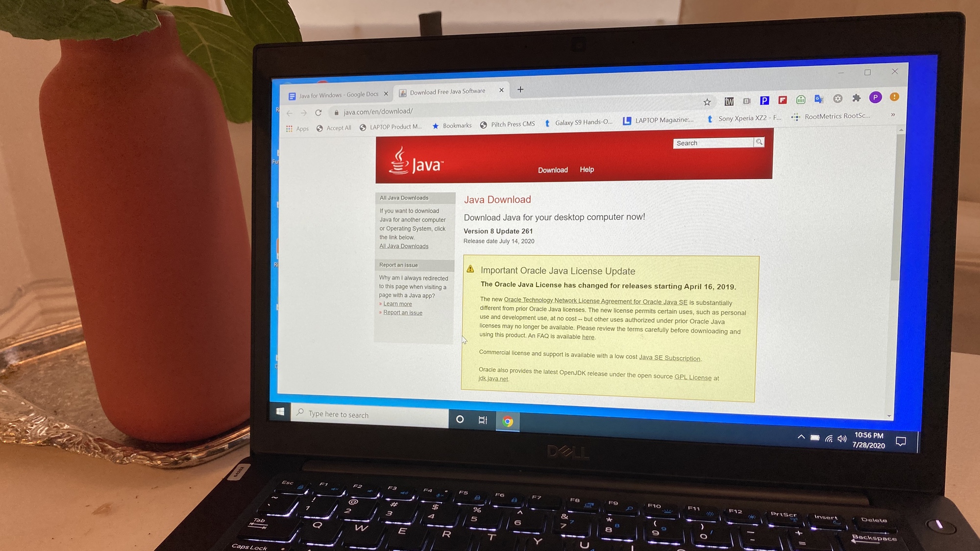980x551 pixels.
Task: Click the Download menu item on Java site
Action: pos(552,169)
